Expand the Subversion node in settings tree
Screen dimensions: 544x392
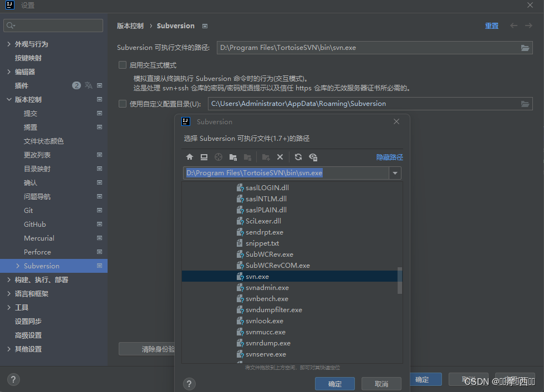coord(18,266)
